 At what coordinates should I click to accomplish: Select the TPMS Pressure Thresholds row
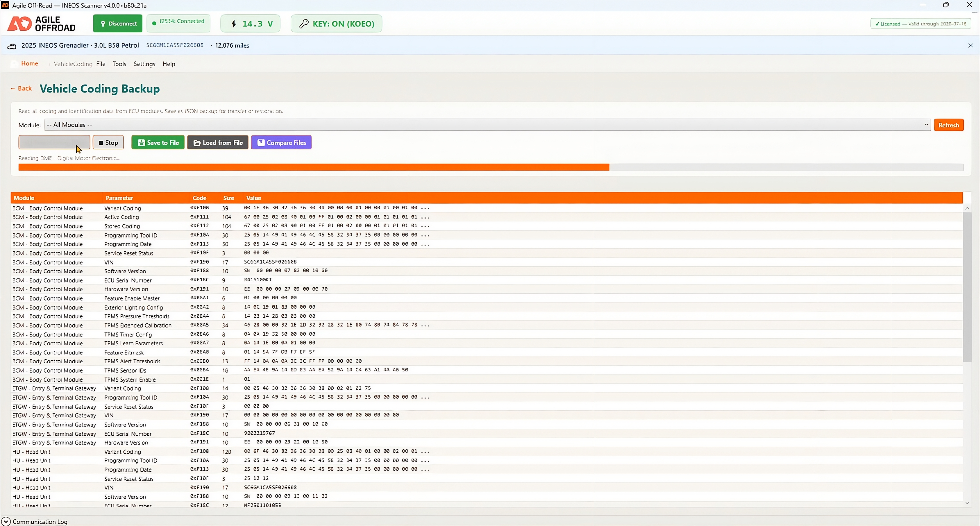(487, 316)
